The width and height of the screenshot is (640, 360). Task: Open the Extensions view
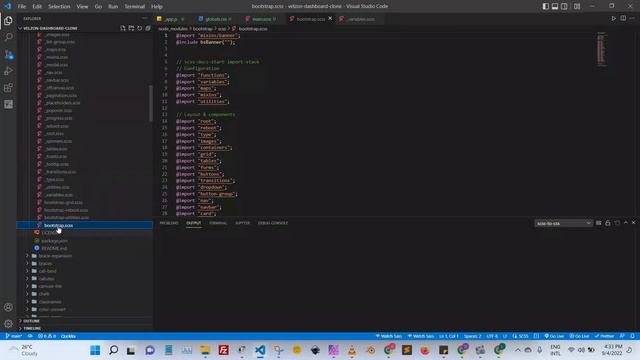(8, 87)
